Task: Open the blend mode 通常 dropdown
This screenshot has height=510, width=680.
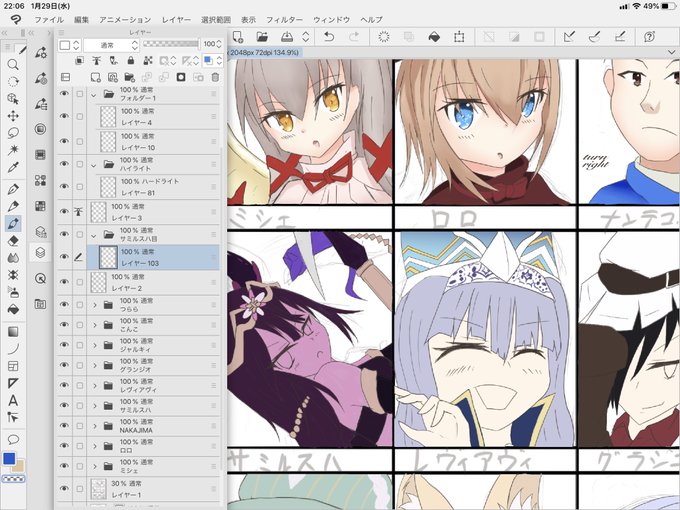Action: pos(111,45)
